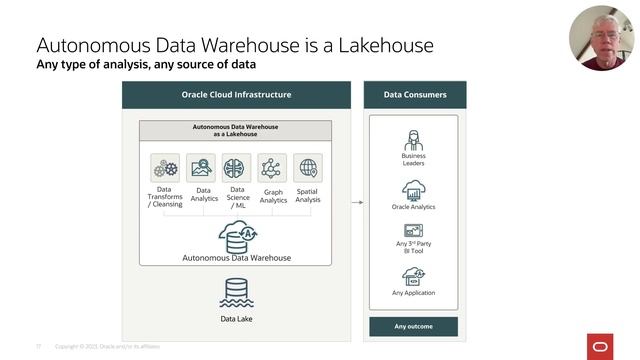640x360 pixels.
Task: Open the Graph Analytics node icon
Action: (272, 168)
